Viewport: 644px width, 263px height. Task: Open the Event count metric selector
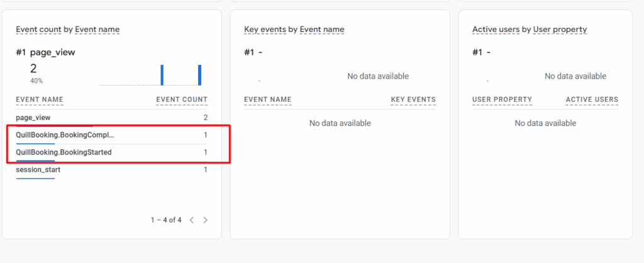(x=39, y=30)
